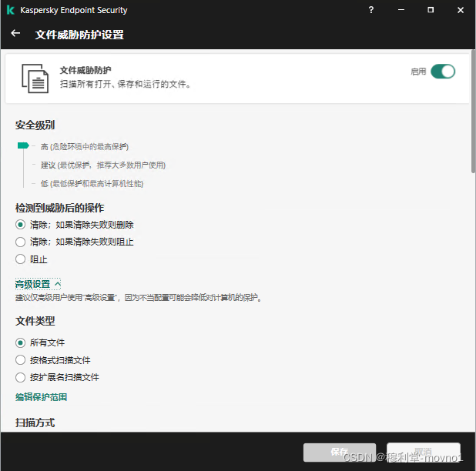Set security level to 建议 (最优保护)
The height and width of the screenshot is (471, 476).
click(103, 165)
